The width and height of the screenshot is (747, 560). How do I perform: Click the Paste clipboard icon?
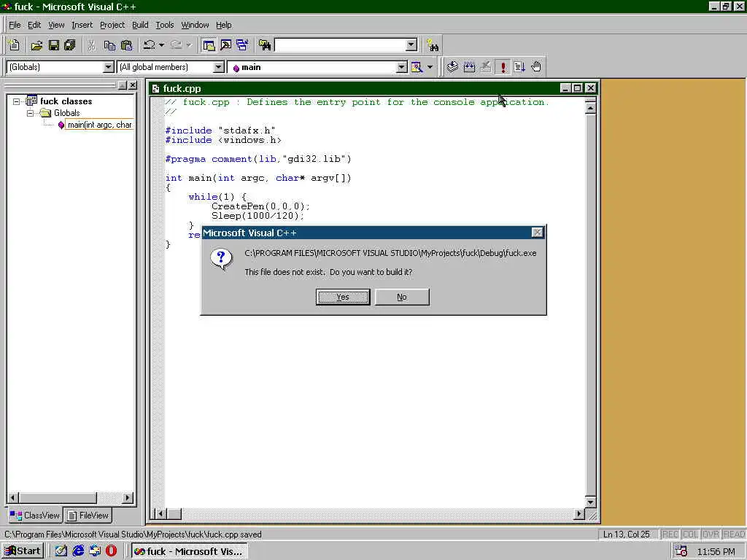126,45
